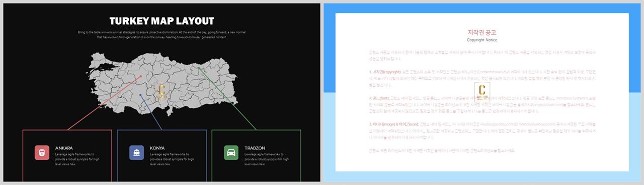
Task: Click the green car icon beside Trabzon
Action: pyautogui.click(x=231, y=153)
